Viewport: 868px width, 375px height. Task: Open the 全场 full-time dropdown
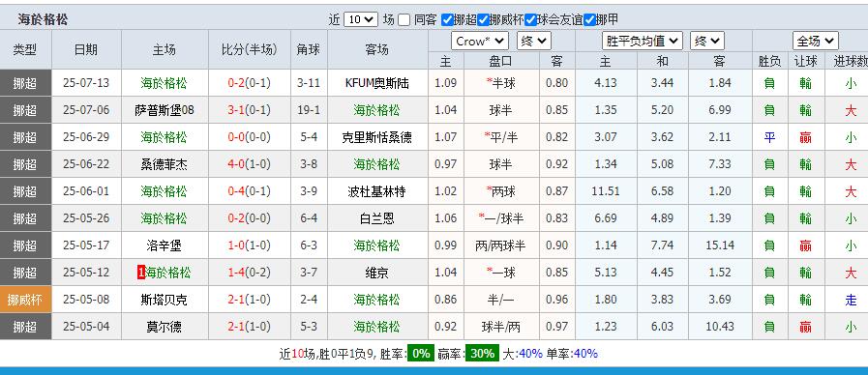pyautogui.click(x=816, y=41)
